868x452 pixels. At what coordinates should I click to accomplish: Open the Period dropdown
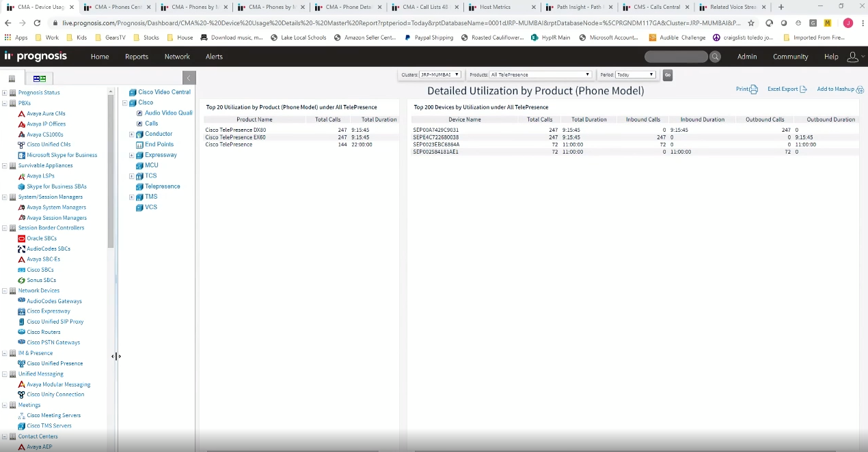pyautogui.click(x=635, y=74)
